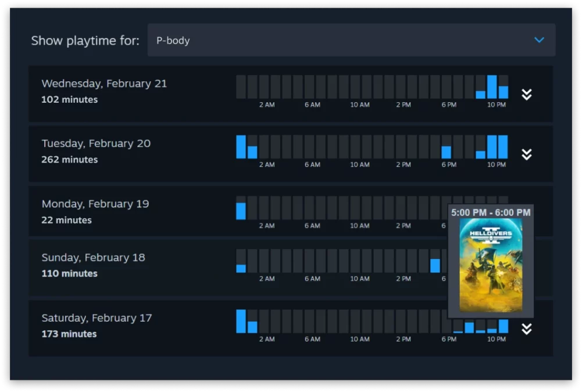Screen dimensions: 582x392
Task: Select Wednesday's tallest late-night playtime bar
Action: pos(493,87)
